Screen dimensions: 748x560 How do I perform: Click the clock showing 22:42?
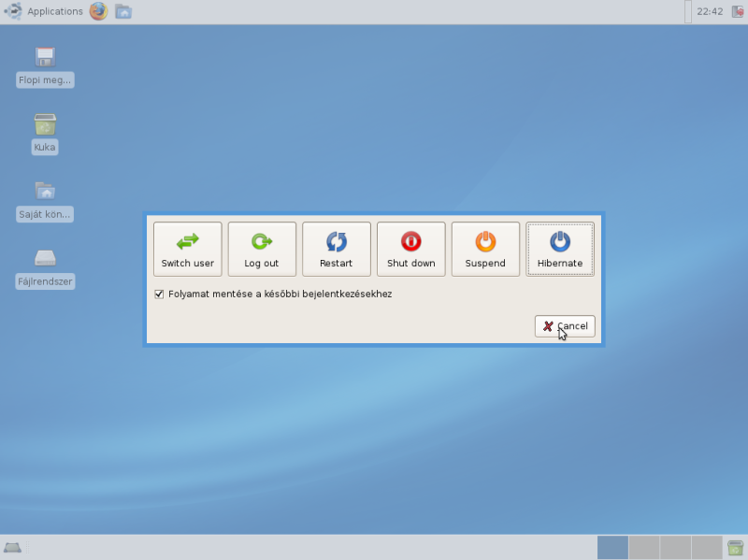point(710,11)
